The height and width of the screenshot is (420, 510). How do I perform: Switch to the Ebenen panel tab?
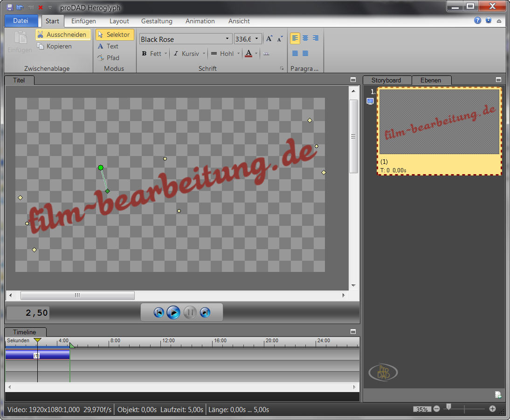(430, 80)
